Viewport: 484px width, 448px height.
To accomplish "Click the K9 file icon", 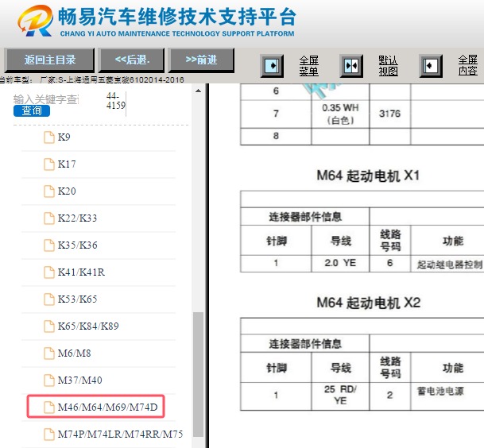I will [49, 137].
